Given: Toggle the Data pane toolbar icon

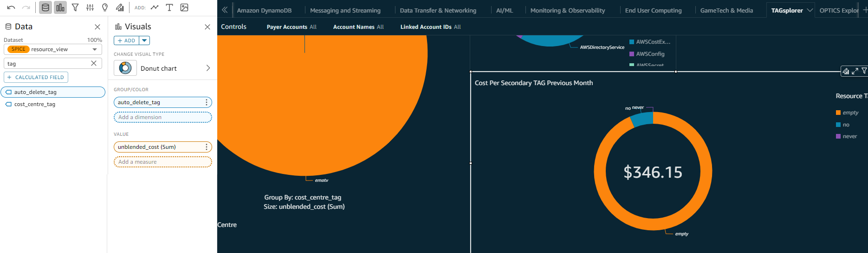Looking at the screenshot, I should click(45, 7).
